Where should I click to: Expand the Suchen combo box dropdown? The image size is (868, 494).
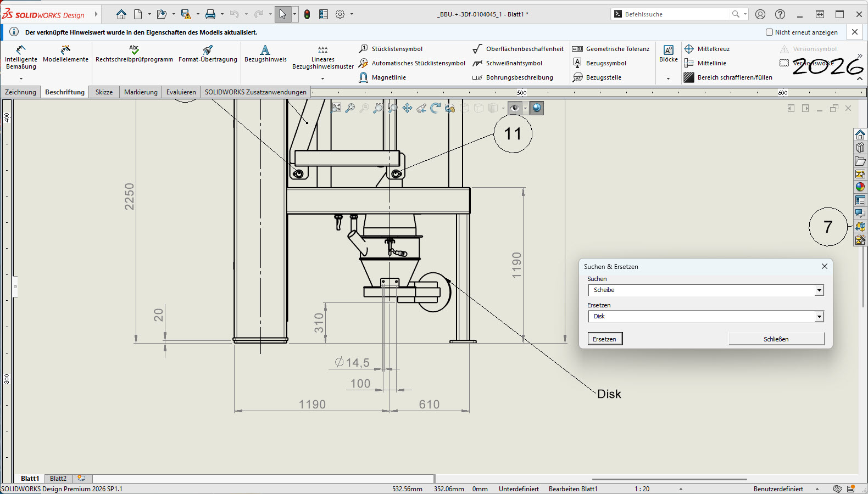click(x=819, y=290)
